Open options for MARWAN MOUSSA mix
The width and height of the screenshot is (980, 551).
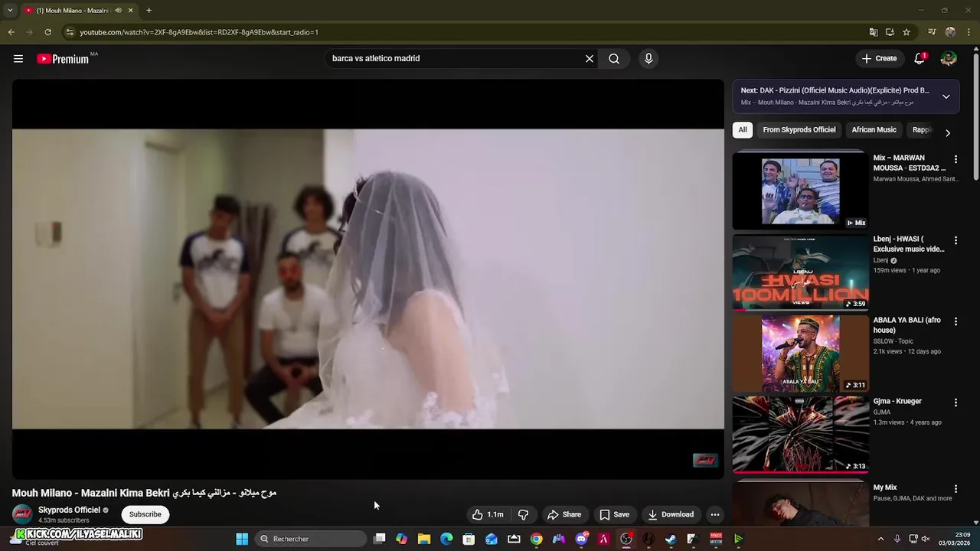click(955, 159)
